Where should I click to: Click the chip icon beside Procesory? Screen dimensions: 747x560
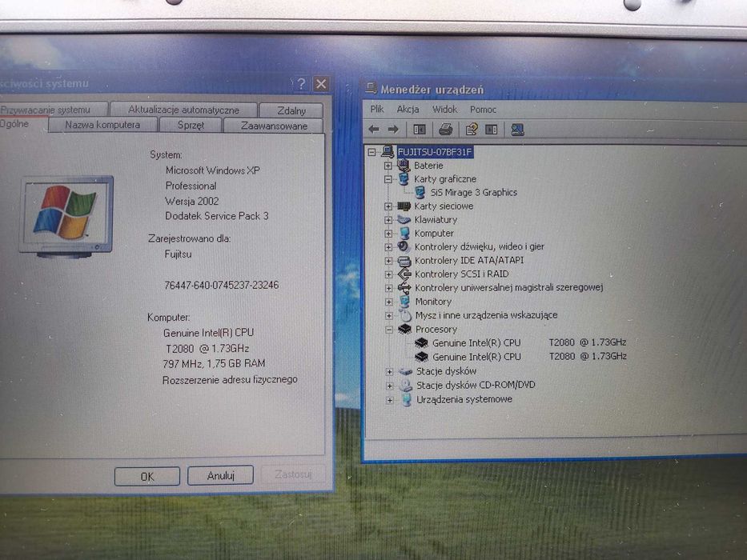click(405, 329)
